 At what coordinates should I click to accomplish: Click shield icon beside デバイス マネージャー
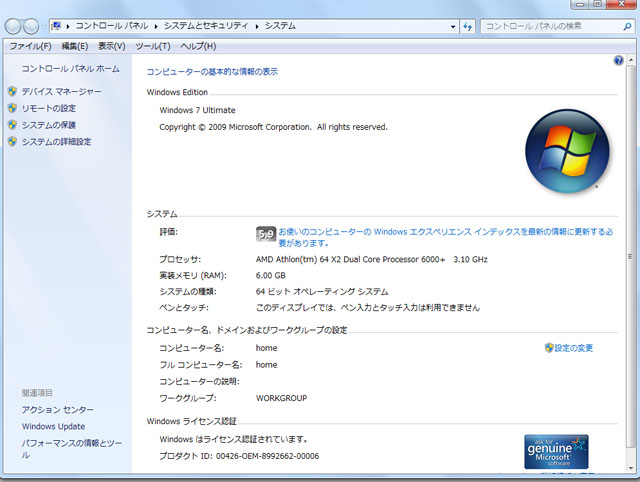(12, 91)
